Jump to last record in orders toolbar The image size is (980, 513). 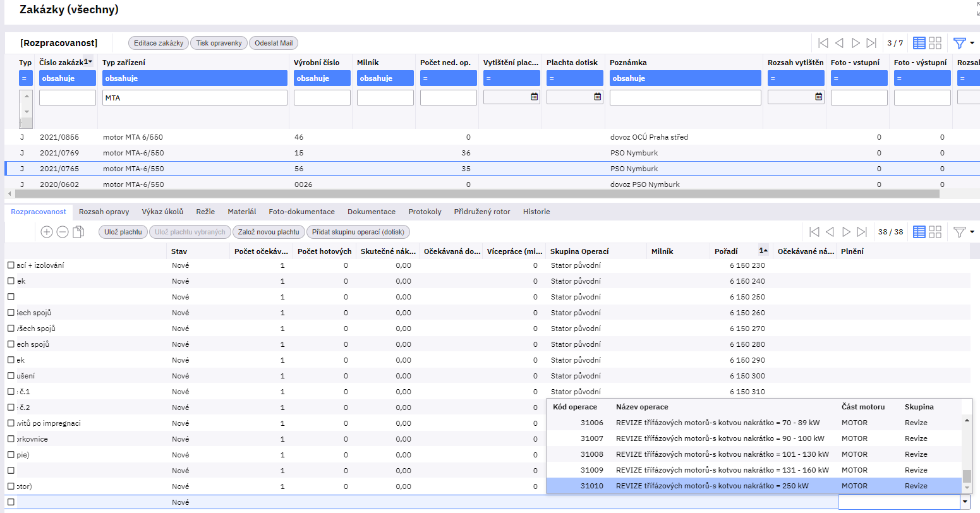871,43
